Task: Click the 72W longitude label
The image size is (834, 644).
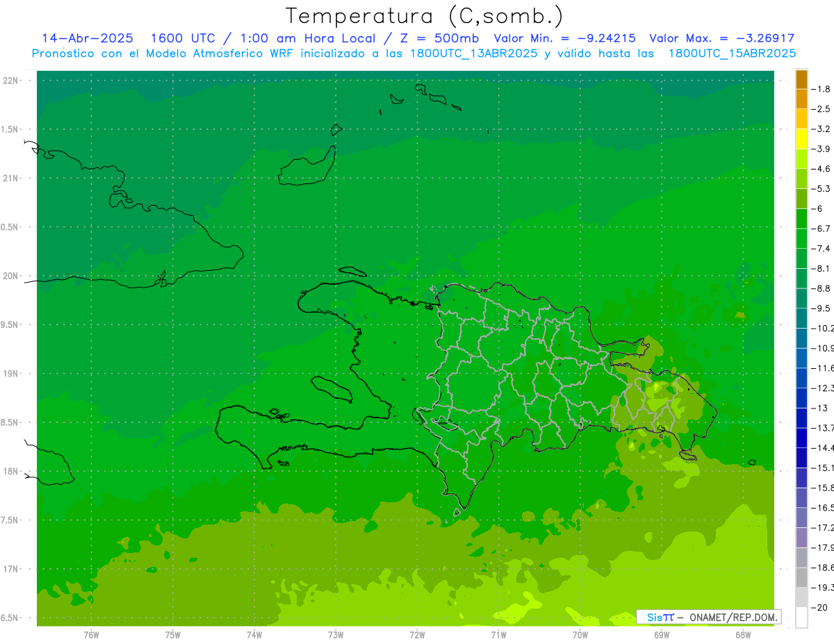Action: coord(417,635)
